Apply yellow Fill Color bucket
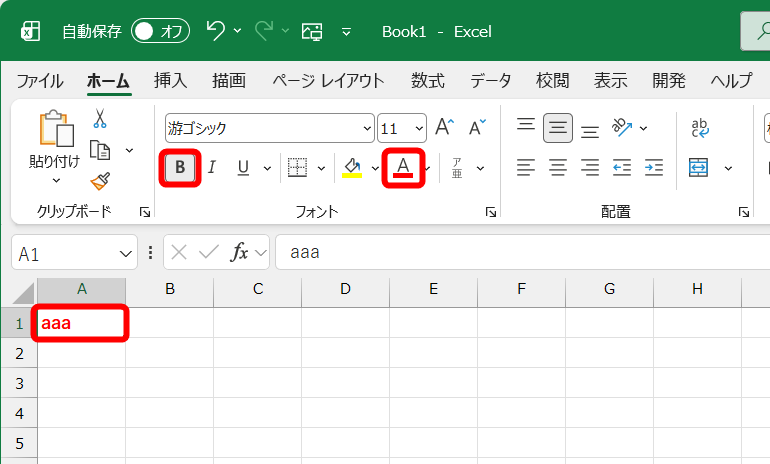This screenshot has width=770, height=464. (x=352, y=167)
